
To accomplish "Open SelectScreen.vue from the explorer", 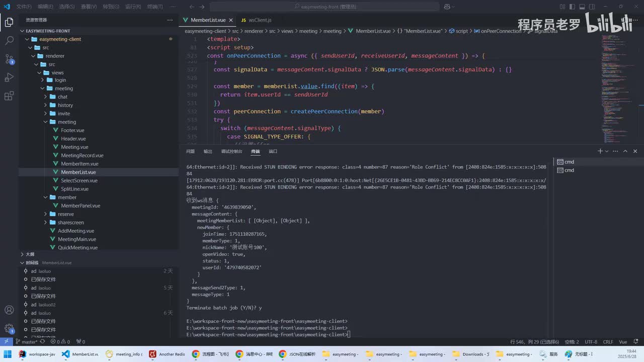I will pos(79,180).
